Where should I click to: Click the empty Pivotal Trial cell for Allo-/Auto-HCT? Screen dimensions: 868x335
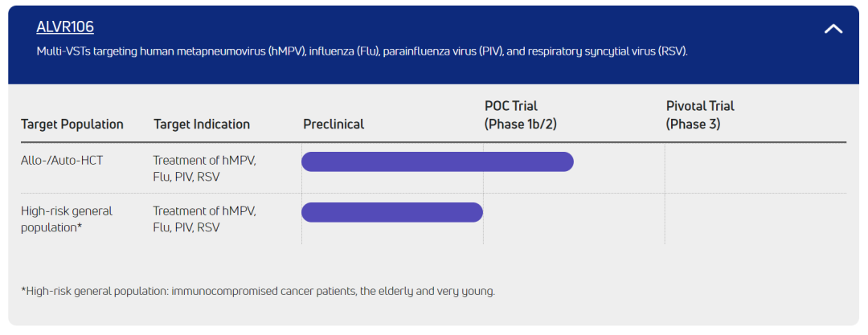point(755,168)
